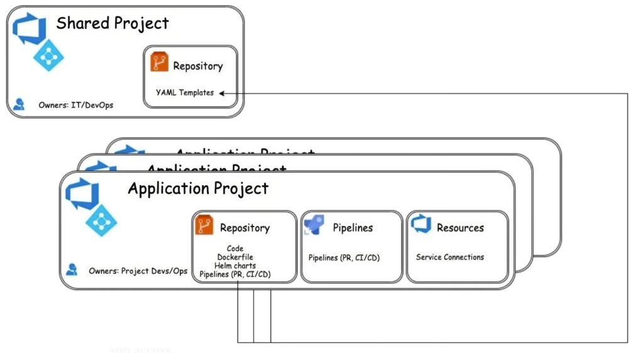Select the Shared Project title text
Viewport: 644px width, 353px height.
[113, 23]
